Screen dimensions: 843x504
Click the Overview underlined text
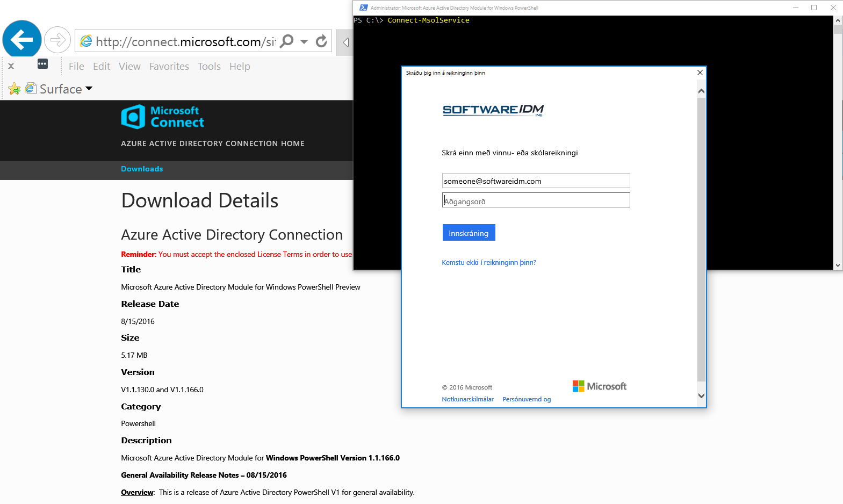(x=137, y=492)
